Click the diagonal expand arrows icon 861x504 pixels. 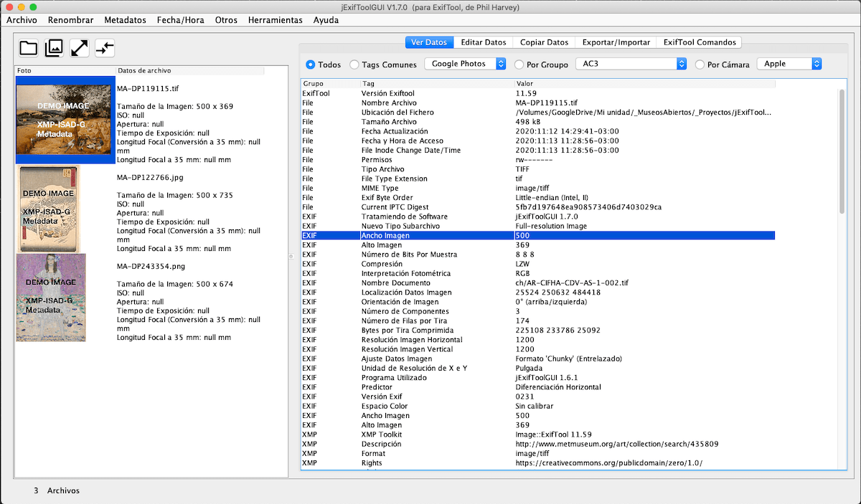coord(79,48)
